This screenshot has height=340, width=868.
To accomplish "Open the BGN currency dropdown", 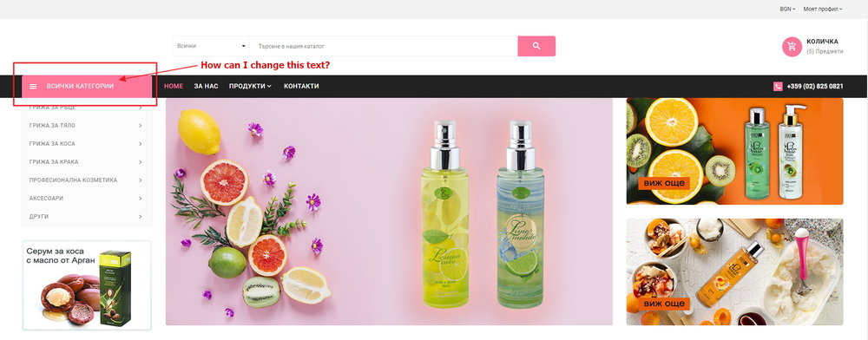I will pyautogui.click(x=787, y=9).
